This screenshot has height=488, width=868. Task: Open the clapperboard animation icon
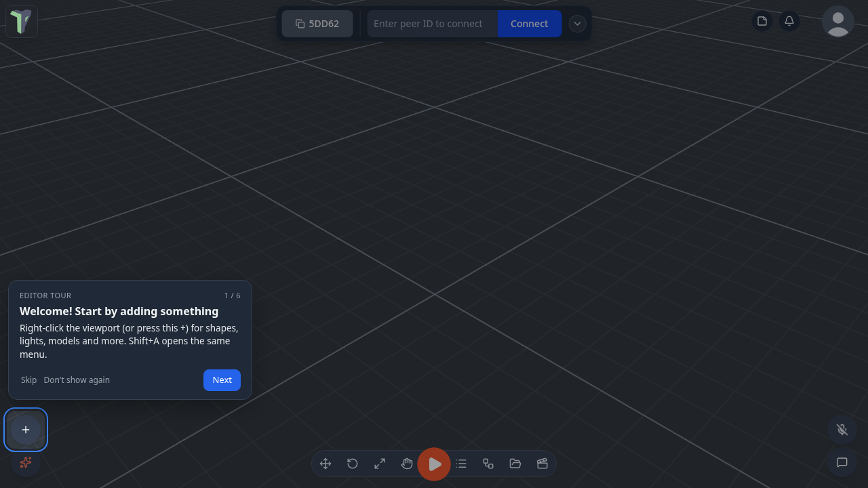[542, 464]
